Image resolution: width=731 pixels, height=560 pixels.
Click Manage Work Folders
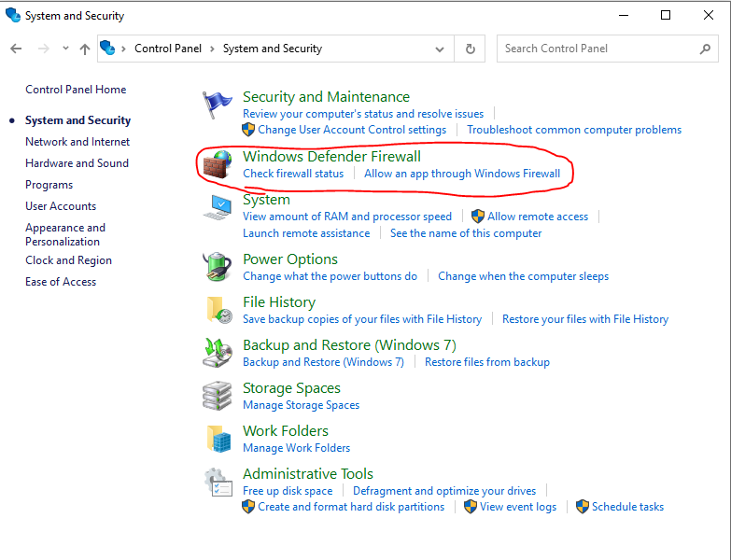[297, 448]
